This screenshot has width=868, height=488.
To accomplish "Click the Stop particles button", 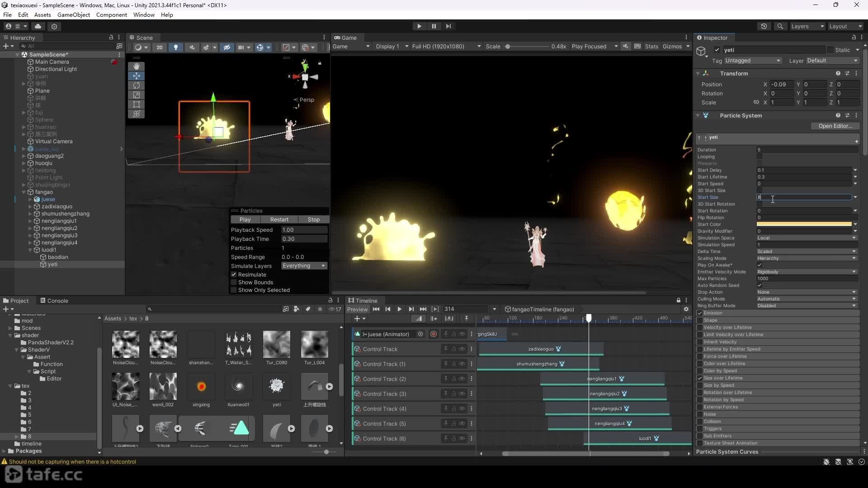I will 314,220.
